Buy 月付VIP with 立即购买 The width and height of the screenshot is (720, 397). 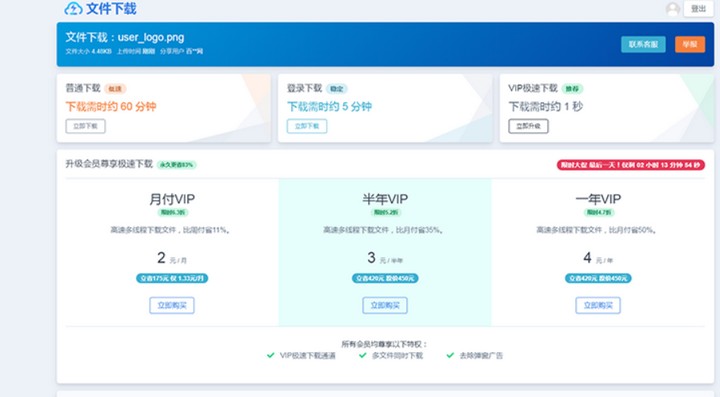[x=172, y=305]
